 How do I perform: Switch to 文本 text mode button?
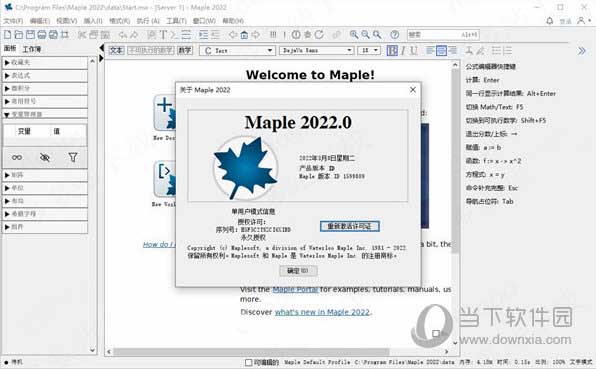tap(116, 51)
